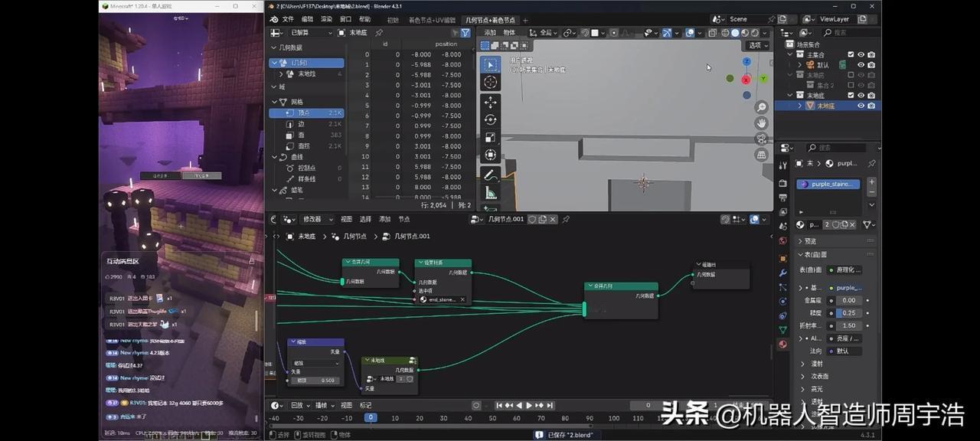Toggle the spreadsheet funnel filter button
The height and width of the screenshot is (441, 980).
[465, 33]
